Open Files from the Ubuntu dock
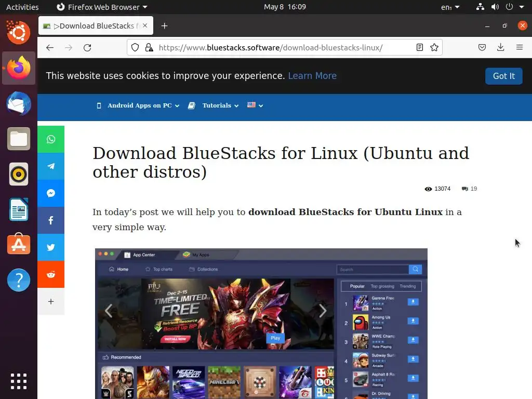The width and height of the screenshot is (532, 399). pyautogui.click(x=19, y=139)
